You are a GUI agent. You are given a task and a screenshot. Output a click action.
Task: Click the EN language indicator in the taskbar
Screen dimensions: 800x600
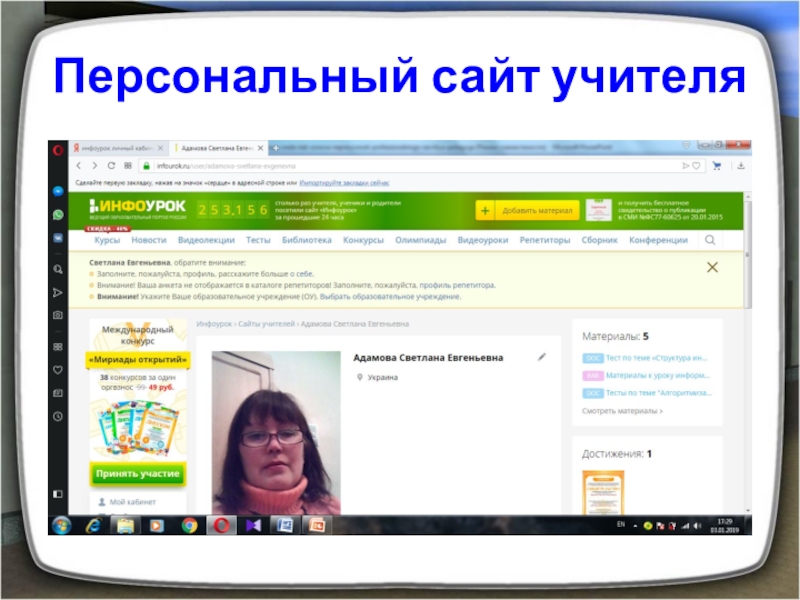(x=621, y=524)
